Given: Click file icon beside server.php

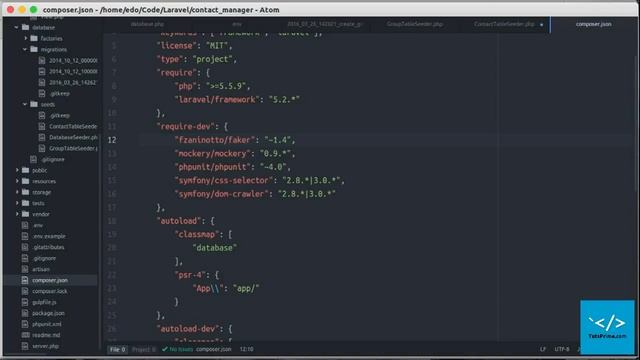Looking at the screenshot, I should [25, 346].
